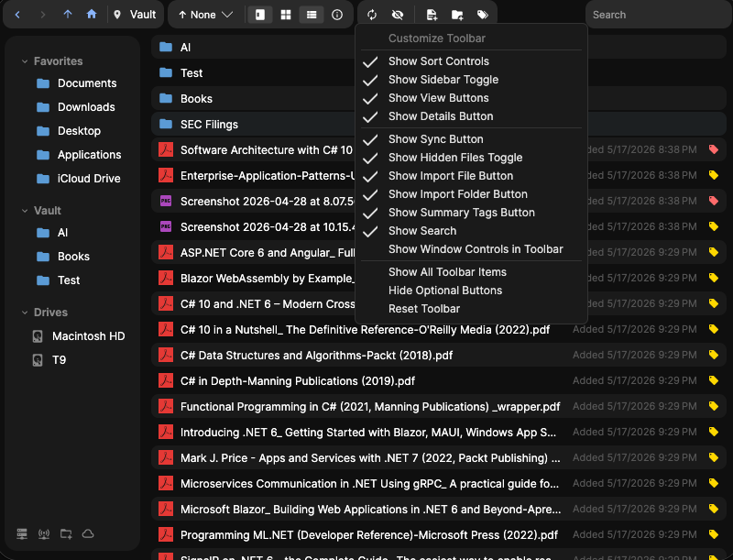This screenshot has width=733, height=560.
Task: Navigate up one folder level
Action: (68, 15)
